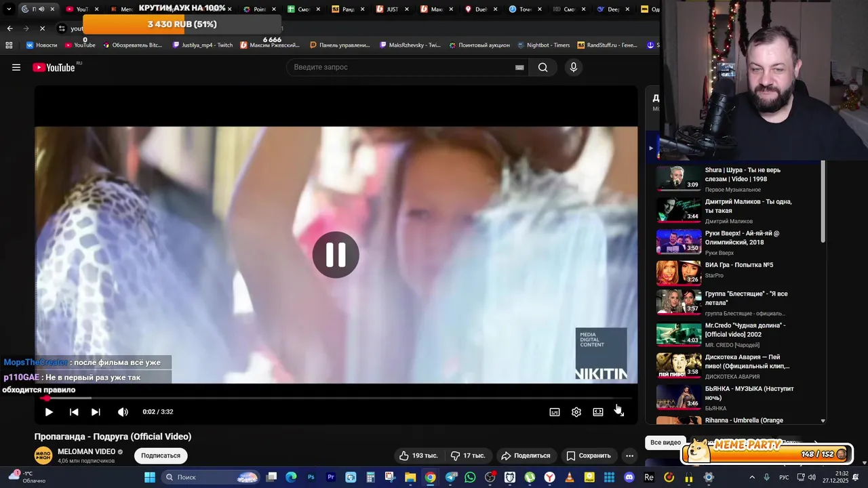Like the video with 193 тыс. likes
The image size is (868, 488).
(420, 455)
